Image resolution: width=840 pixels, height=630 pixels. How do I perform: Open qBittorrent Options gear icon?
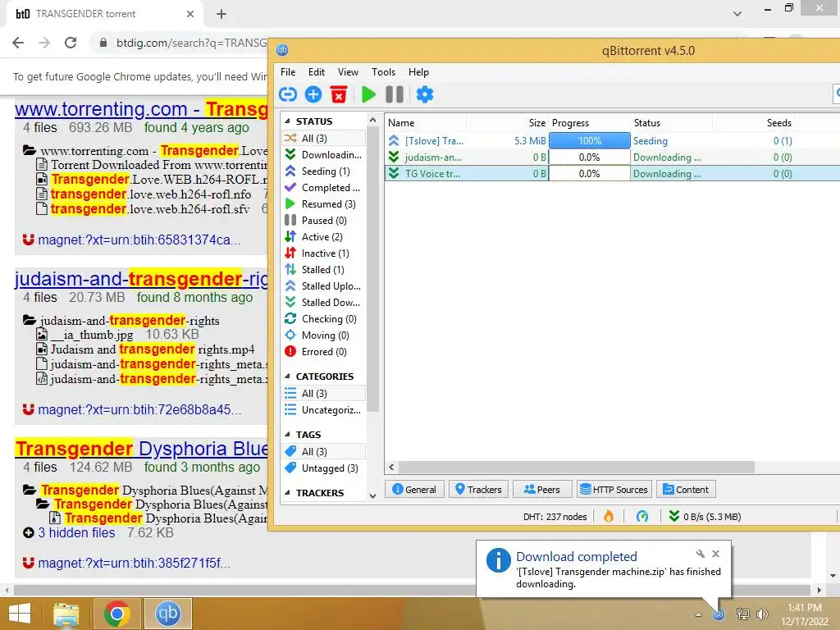425,95
